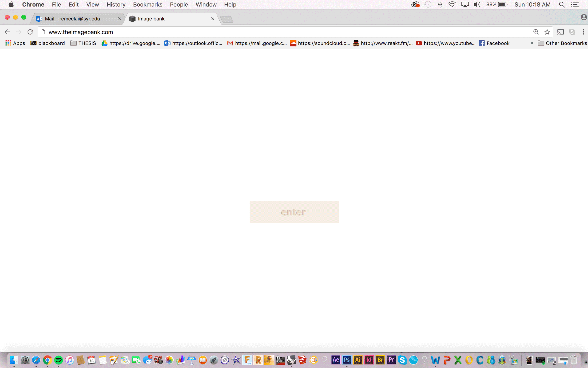Open Photoshop from the dock

coord(347,360)
